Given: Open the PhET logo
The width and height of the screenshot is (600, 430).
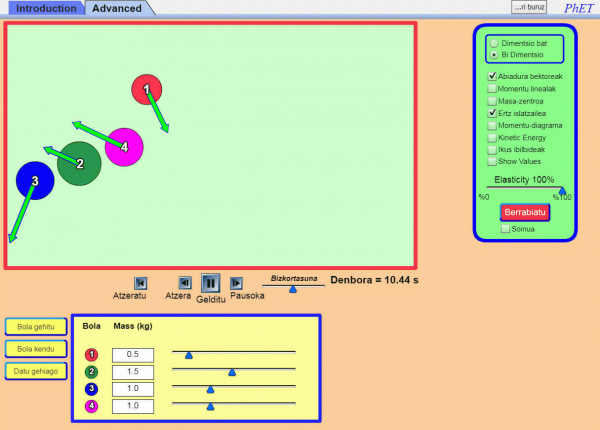Looking at the screenshot, I should [578, 8].
